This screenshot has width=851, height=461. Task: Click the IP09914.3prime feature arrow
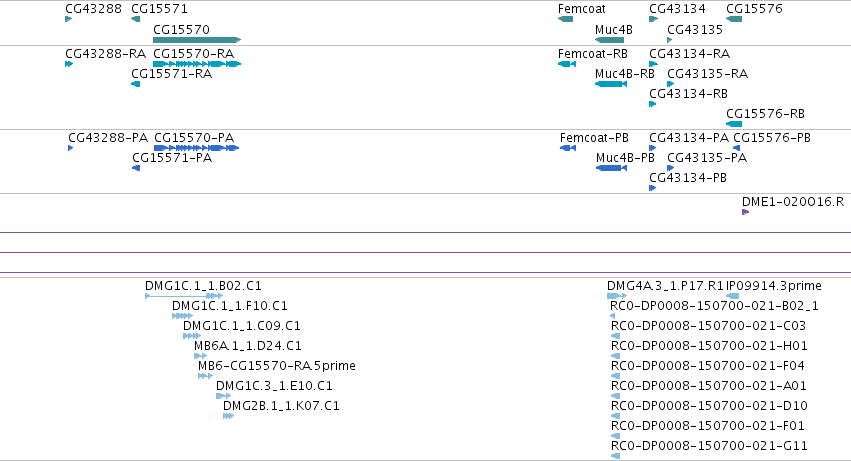click(x=733, y=296)
